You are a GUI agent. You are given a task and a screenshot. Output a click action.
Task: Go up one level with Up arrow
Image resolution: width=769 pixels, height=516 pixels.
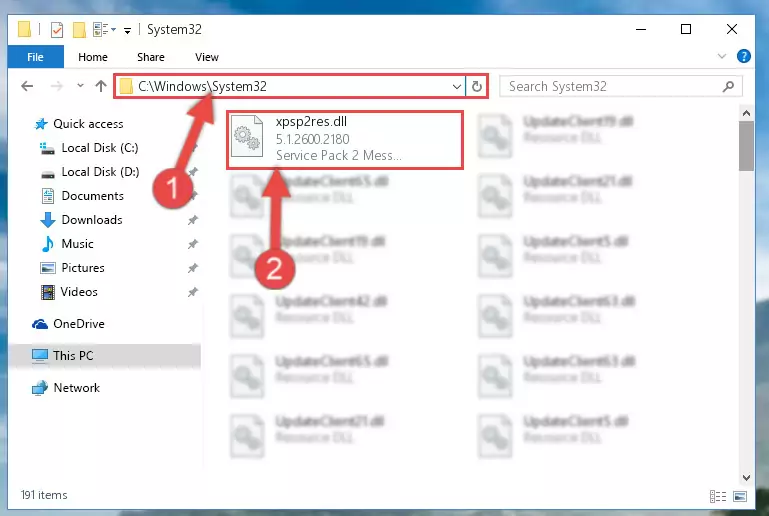(x=101, y=86)
